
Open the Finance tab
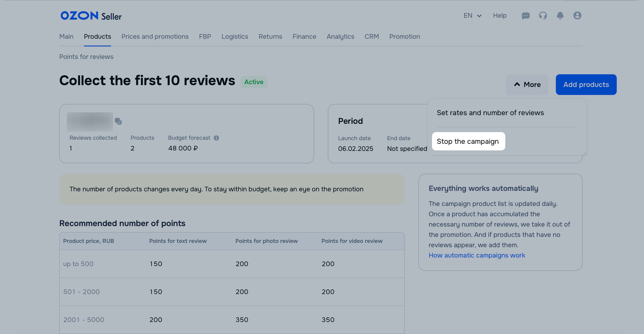tap(304, 37)
